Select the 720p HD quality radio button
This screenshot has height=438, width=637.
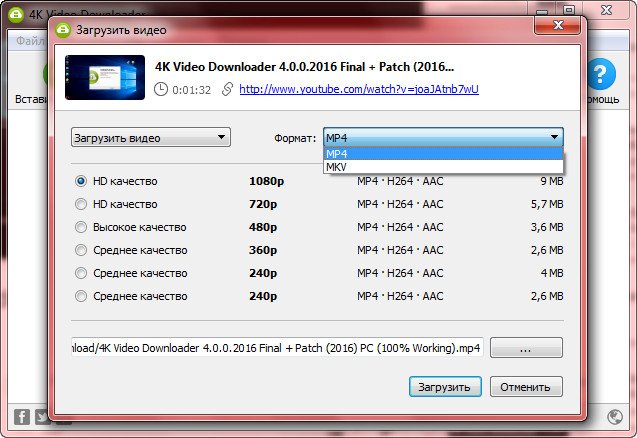pos(81,204)
